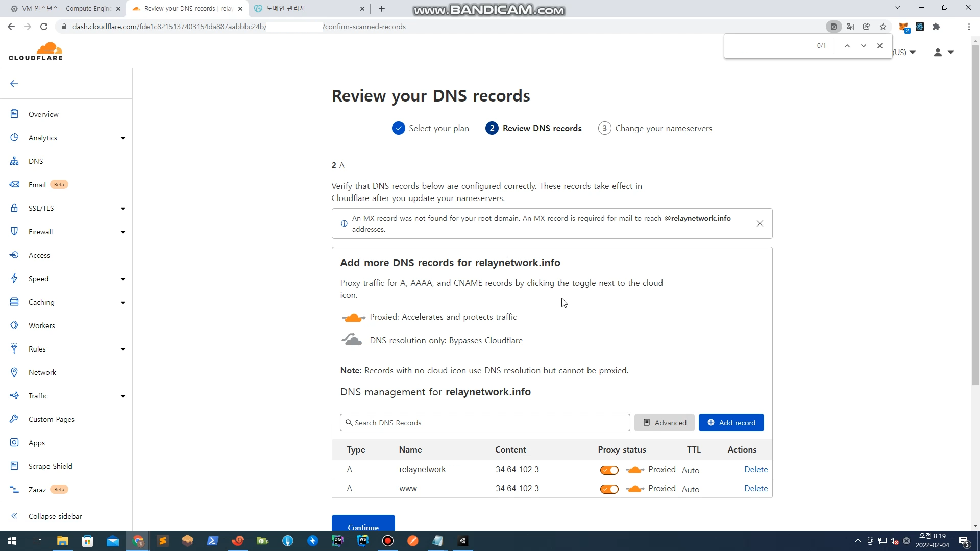This screenshot has height=551, width=980.
Task: Click the Network location pin icon
Action: [x=14, y=372]
